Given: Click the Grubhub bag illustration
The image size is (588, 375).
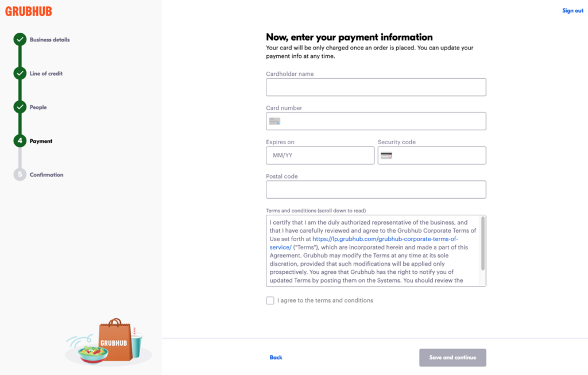Looking at the screenshot, I should [114, 341].
